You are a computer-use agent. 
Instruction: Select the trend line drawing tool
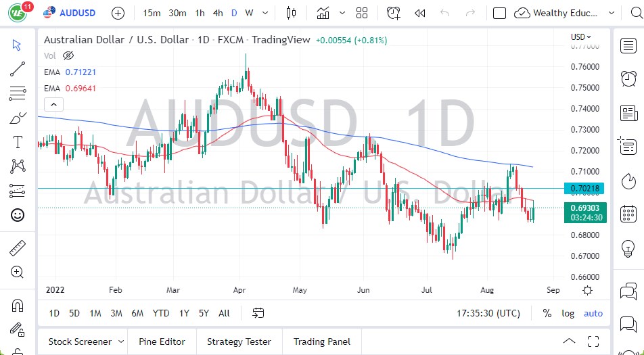pos(18,68)
